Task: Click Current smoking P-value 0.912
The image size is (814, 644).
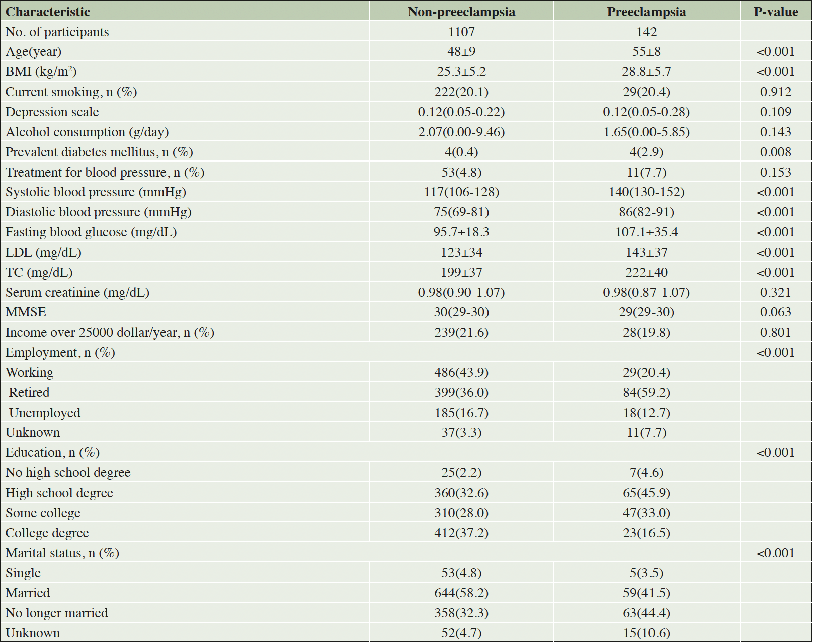Action: pyautogui.click(x=776, y=92)
